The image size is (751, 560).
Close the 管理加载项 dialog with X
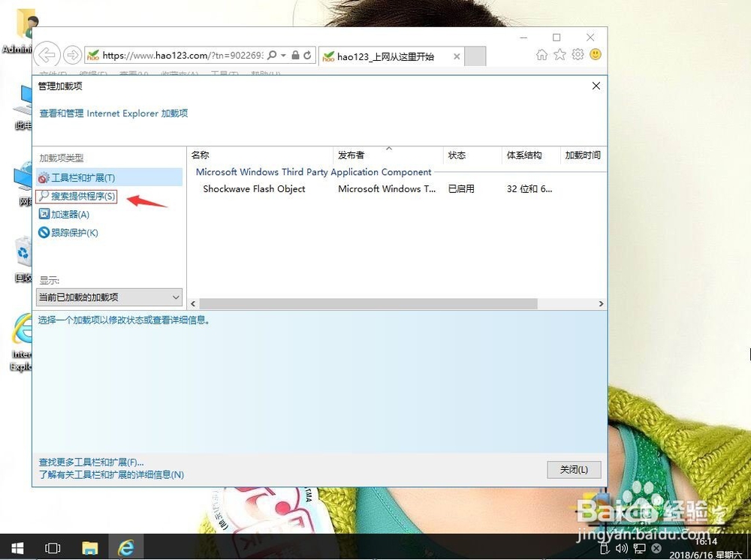[x=596, y=86]
